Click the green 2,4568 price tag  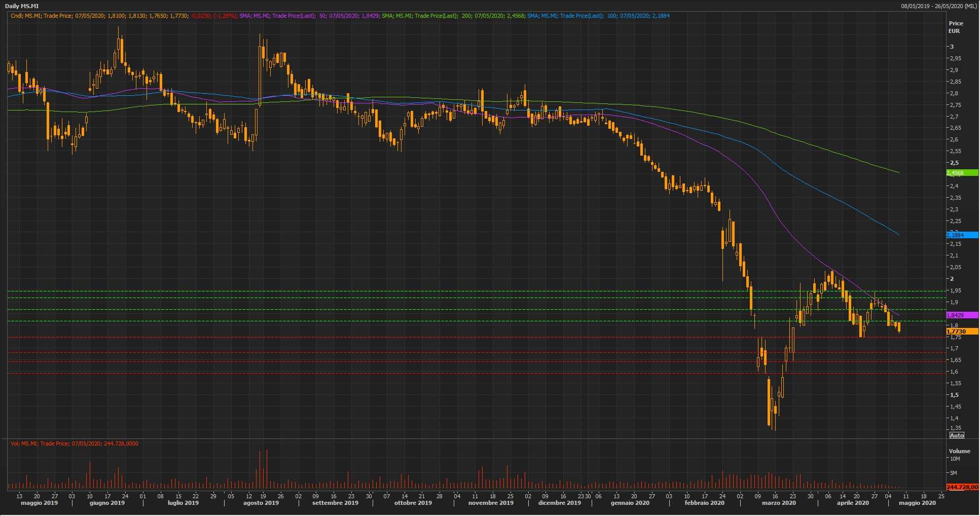(961, 173)
